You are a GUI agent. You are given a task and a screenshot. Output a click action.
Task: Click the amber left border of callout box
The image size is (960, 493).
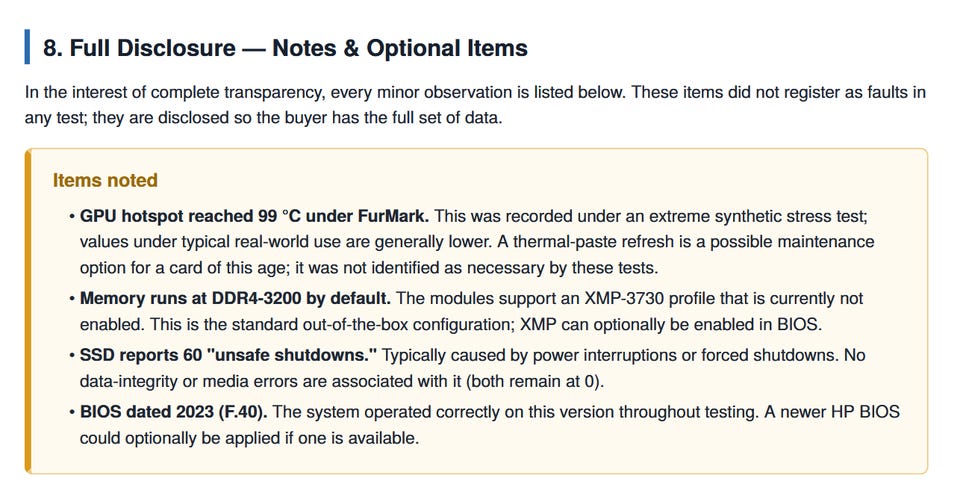pos(28,311)
